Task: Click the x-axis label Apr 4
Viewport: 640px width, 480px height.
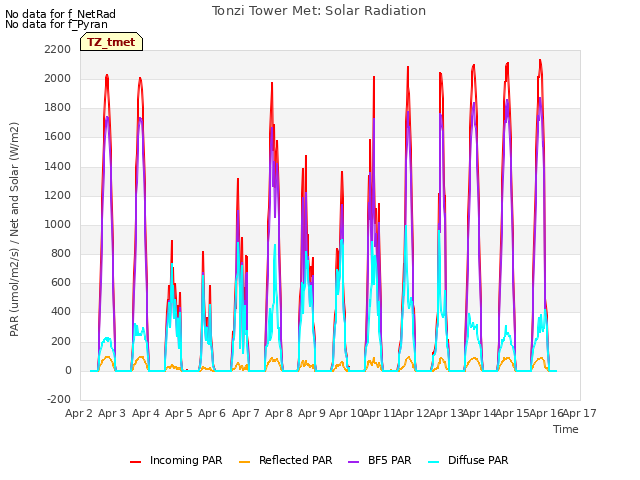Action: (x=146, y=413)
